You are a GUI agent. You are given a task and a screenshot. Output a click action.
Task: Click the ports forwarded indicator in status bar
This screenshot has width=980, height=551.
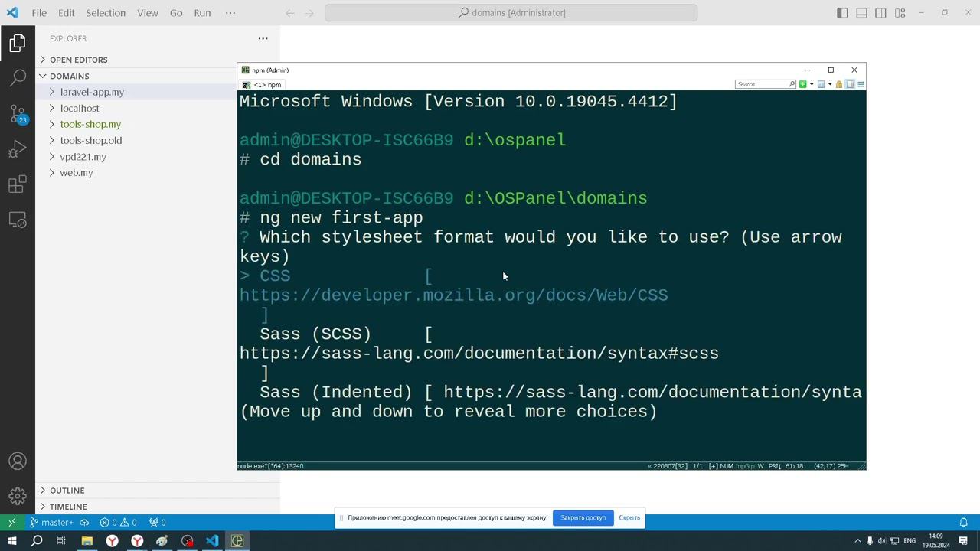point(158,523)
